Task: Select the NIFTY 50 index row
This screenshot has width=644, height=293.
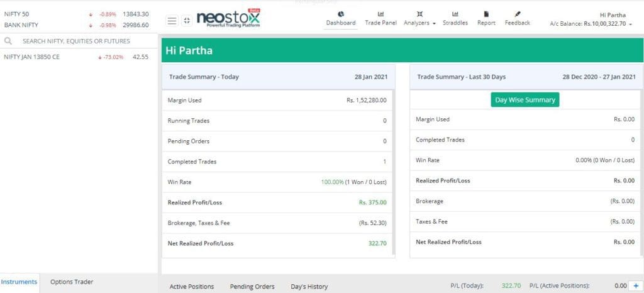Action: [x=78, y=14]
